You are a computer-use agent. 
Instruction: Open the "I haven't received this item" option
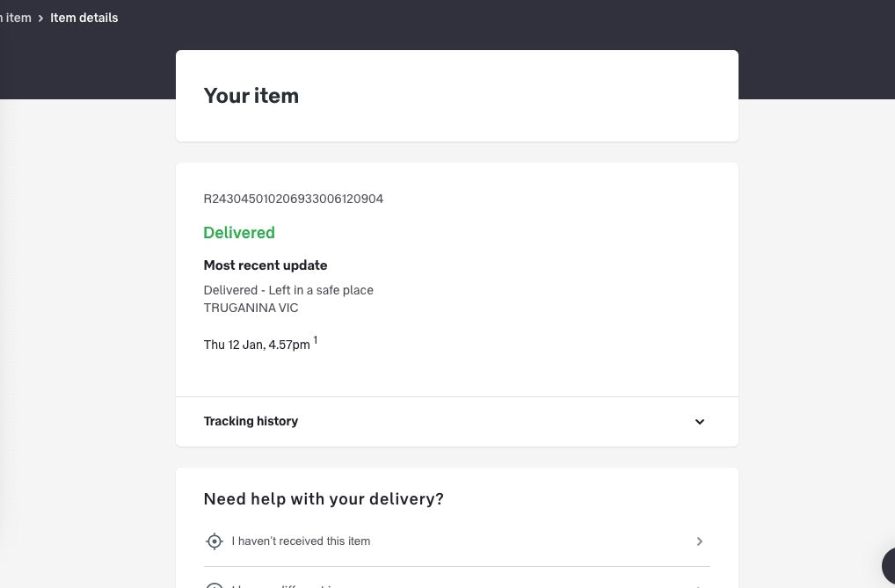(x=301, y=541)
